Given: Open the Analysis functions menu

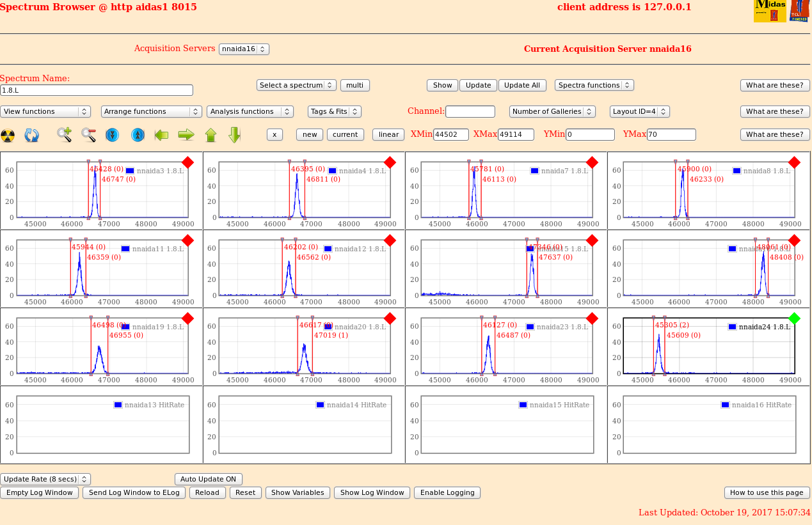Looking at the screenshot, I should [250, 111].
